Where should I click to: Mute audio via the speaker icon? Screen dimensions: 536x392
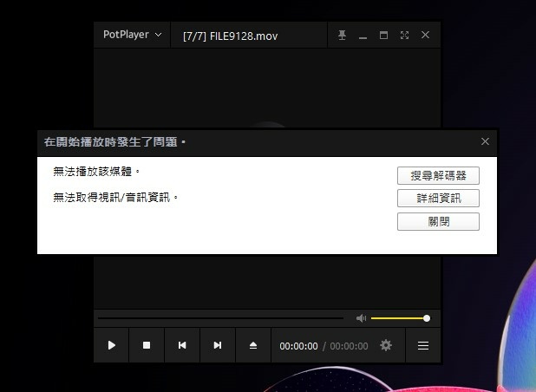pos(361,318)
